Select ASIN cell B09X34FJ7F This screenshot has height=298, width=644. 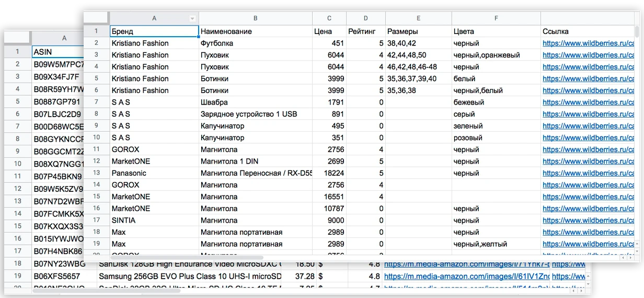tap(57, 76)
